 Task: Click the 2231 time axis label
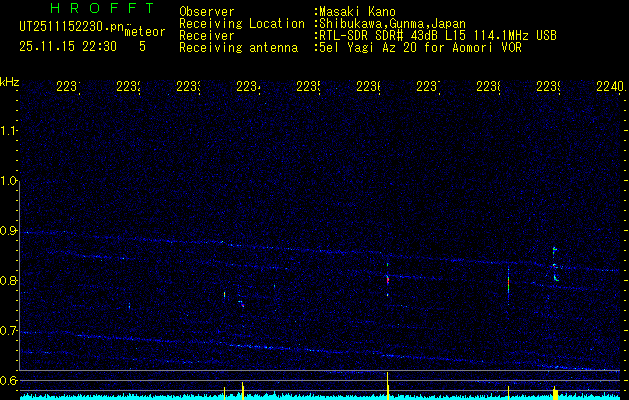pyautogui.click(x=68, y=86)
